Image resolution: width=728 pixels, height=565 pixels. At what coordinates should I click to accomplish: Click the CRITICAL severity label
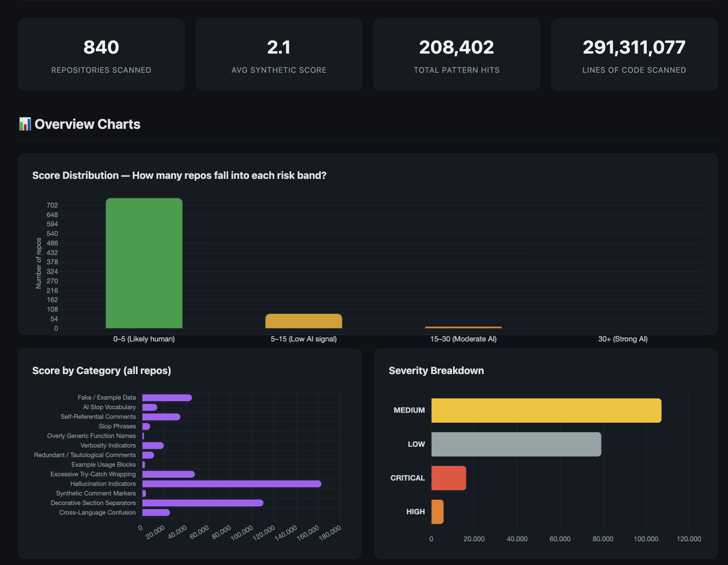pos(408,478)
